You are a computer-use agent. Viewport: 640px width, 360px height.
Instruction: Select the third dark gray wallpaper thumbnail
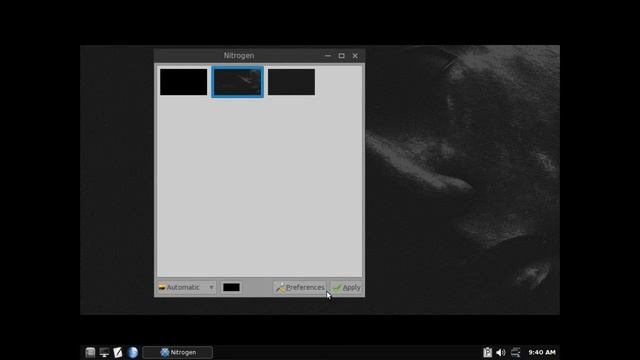click(291, 82)
